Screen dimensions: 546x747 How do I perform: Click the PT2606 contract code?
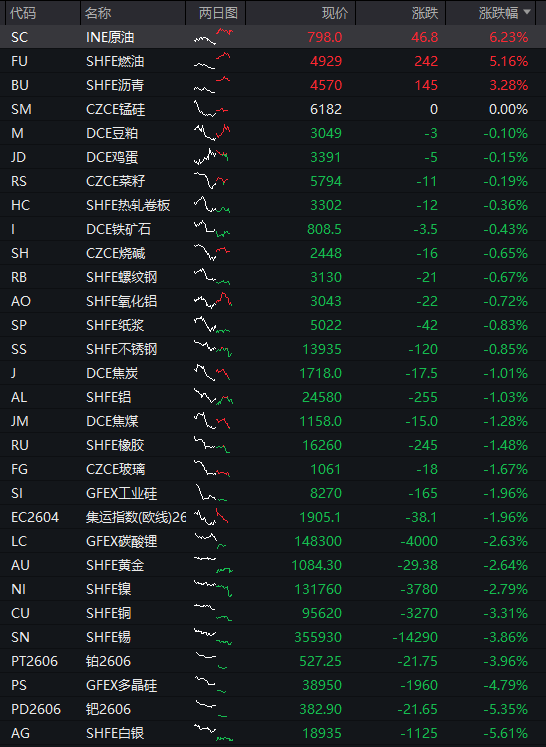tap(34, 661)
